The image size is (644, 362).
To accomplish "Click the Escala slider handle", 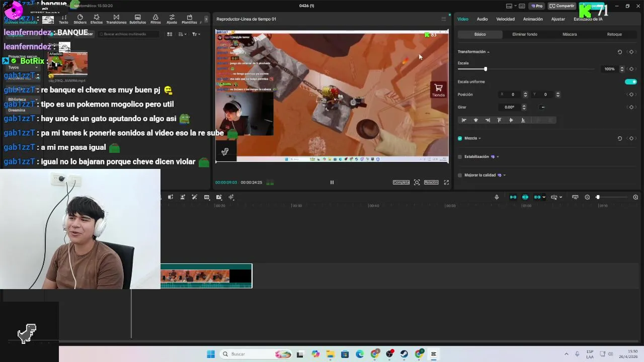I will click(486, 69).
